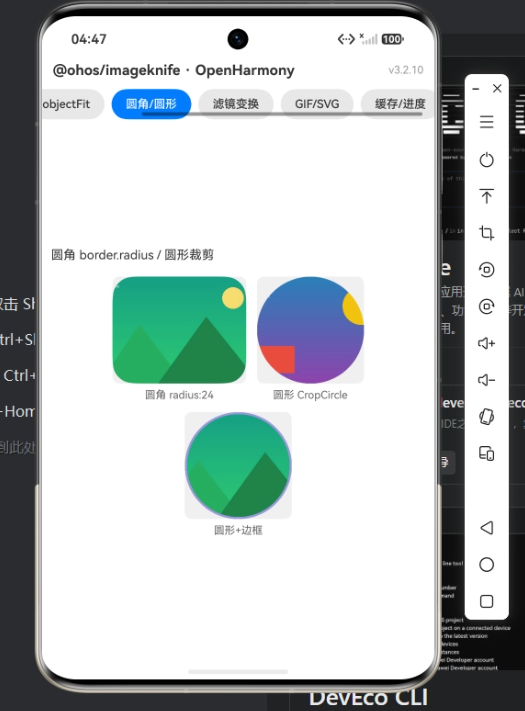
Task: Switch to the 滤镜变换 tab
Action: (236, 104)
